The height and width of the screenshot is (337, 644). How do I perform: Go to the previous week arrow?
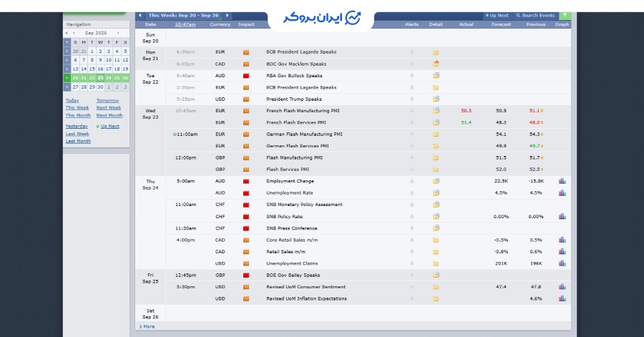pyautogui.click(x=140, y=16)
